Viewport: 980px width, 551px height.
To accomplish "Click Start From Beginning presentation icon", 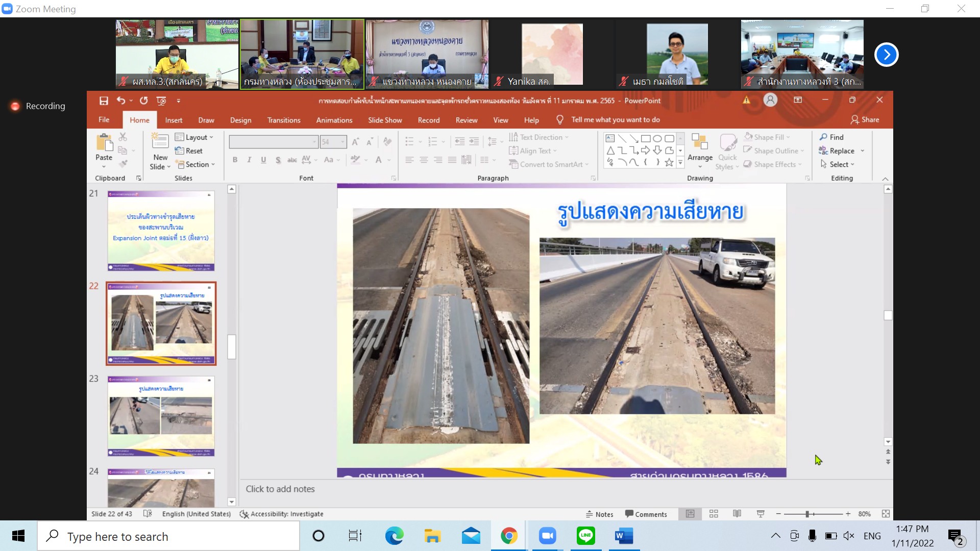I will pyautogui.click(x=161, y=101).
